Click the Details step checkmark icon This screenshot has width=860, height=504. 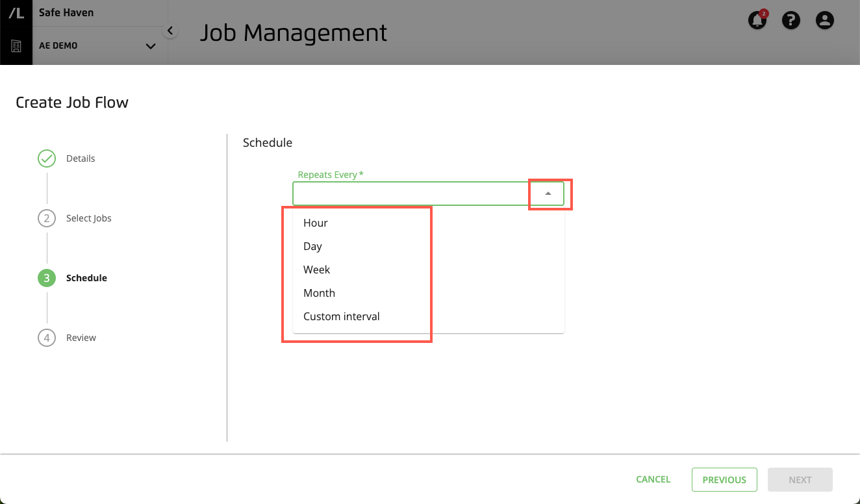47,158
